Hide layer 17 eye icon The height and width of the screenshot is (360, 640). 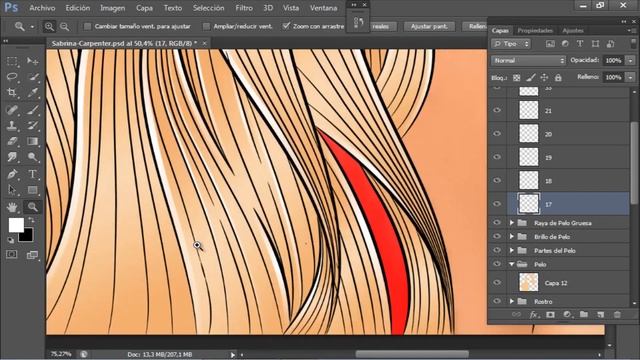click(x=497, y=204)
